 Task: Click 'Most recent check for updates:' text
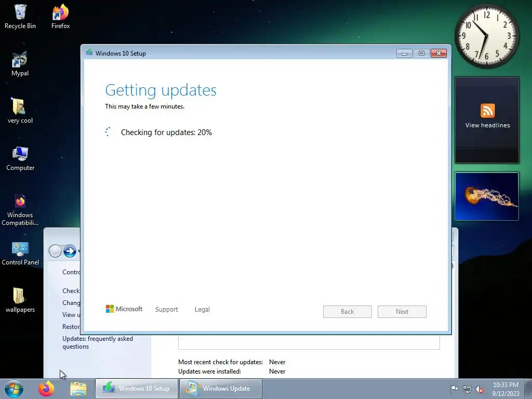pos(220,362)
